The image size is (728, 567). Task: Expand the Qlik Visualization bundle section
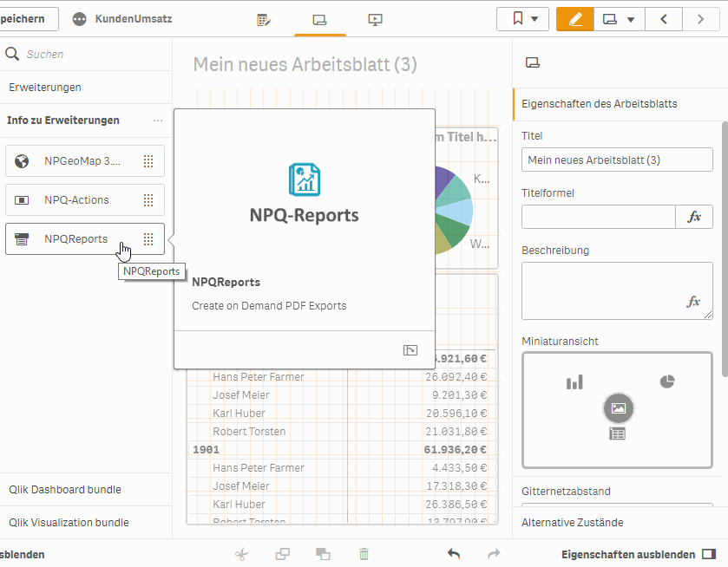click(x=86, y=523)
